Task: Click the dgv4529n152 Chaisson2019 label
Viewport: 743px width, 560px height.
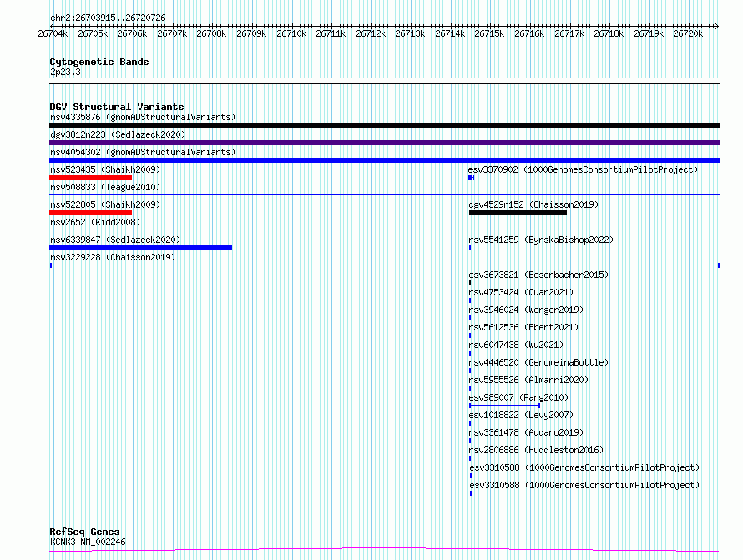Action: point(533,204)
